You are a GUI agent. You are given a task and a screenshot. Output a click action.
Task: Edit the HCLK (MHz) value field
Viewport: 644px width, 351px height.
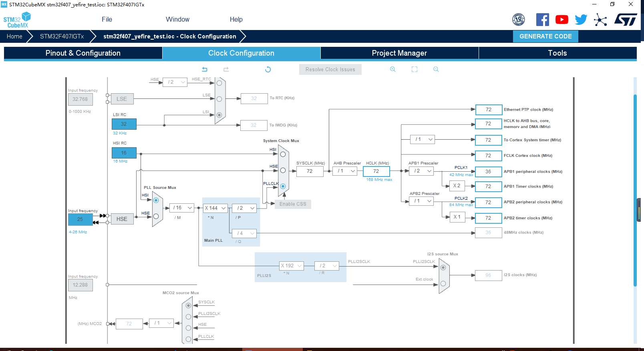pyautogui.click(x=376, y=171)
